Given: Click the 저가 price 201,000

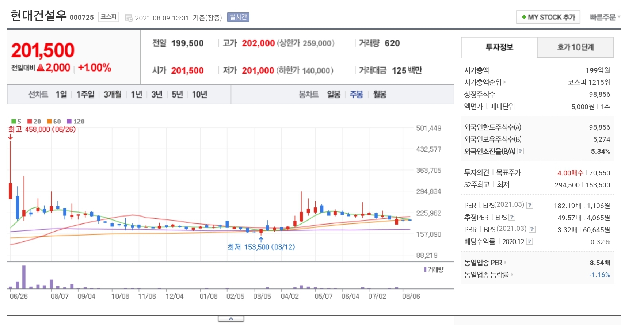Looking at the screenshot, I should coord(258,70).
